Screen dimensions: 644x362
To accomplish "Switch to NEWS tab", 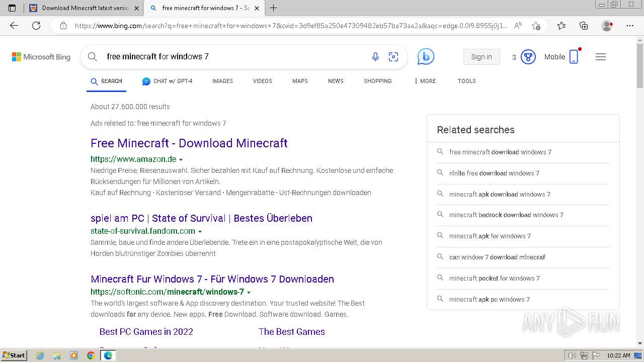I will pos(336,81).
